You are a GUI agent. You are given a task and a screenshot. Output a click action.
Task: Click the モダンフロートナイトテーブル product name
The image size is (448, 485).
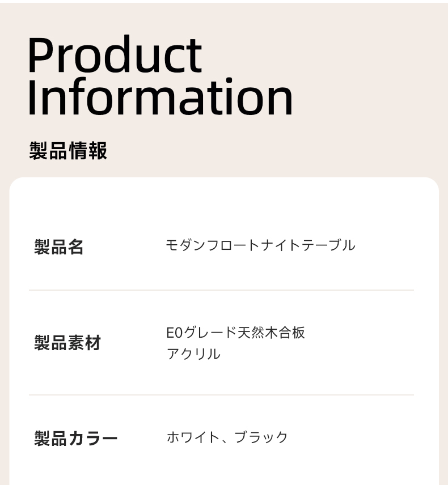click(260, 245)
